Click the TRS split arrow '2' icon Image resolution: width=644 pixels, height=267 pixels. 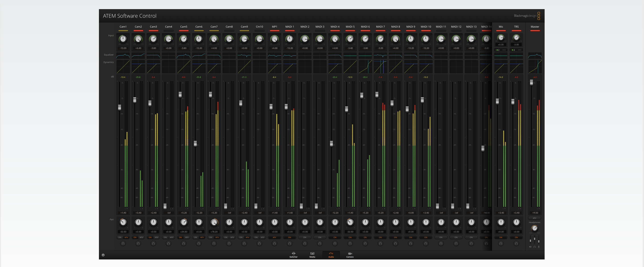(513, 50)
